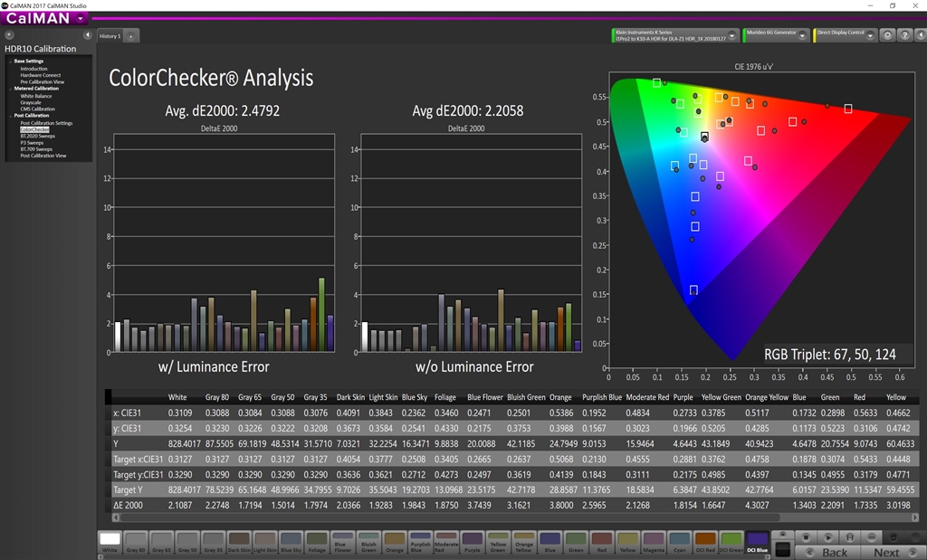Click the read series button

click(x=849, y=537)
